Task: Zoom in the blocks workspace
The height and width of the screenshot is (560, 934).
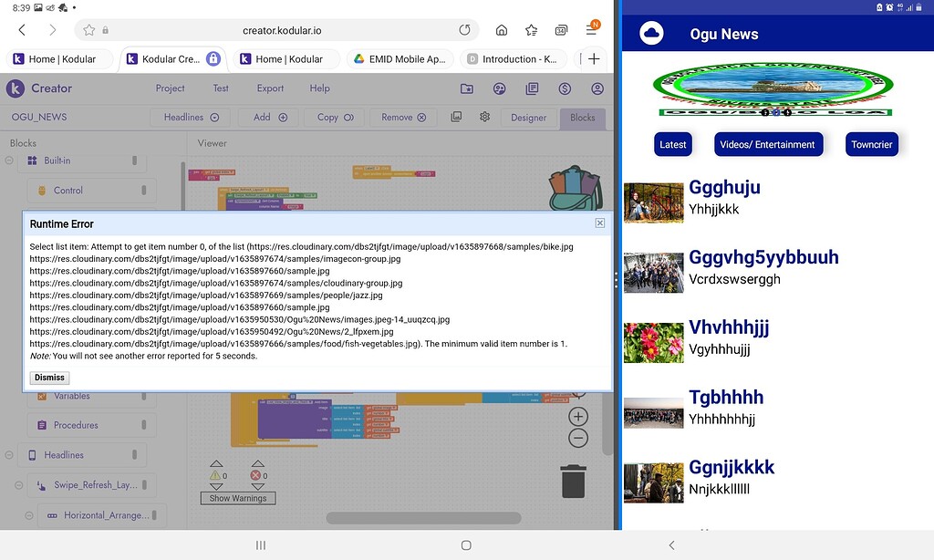Action: click(577, 417)
